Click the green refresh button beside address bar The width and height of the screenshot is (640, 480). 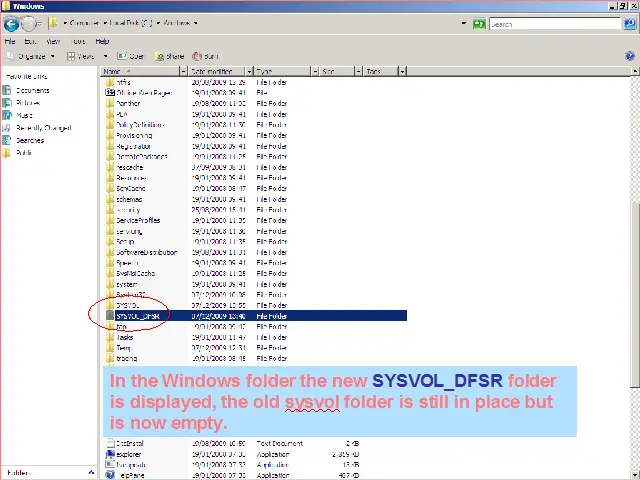[479, 23]
